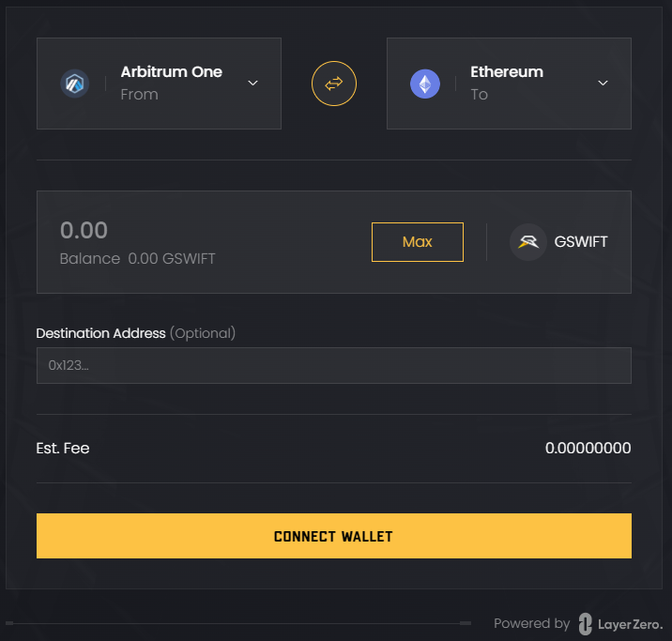Open the Powered by LayerZero link

tap(578, 623)
